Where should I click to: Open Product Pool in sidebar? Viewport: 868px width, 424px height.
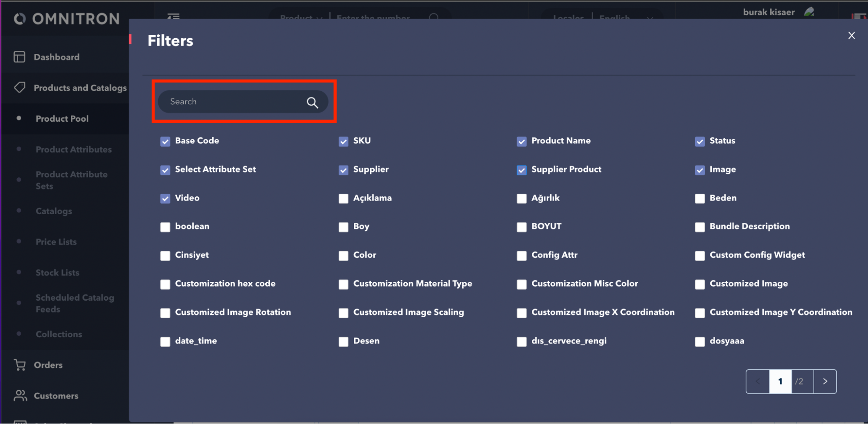[62, 119]
